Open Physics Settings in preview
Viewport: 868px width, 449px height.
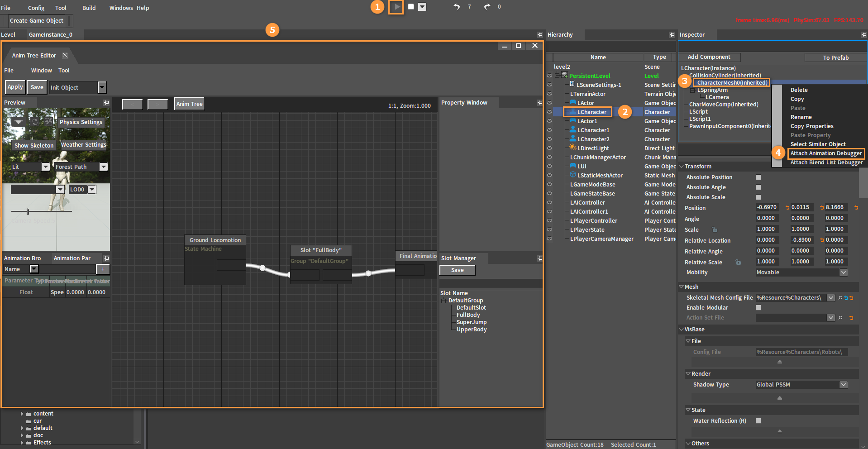[81, 122]
